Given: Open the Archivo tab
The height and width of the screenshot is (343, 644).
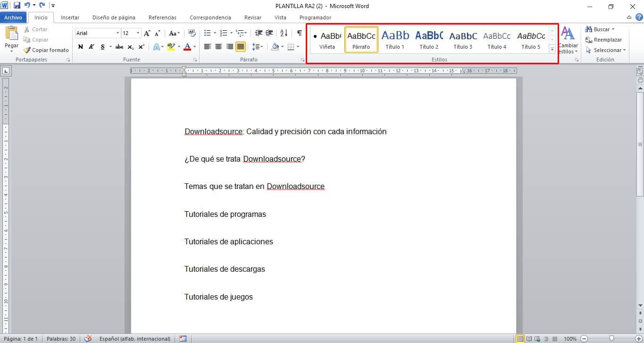Looking at the screenshot, I should pyautogui.click(x=13, y=17).
